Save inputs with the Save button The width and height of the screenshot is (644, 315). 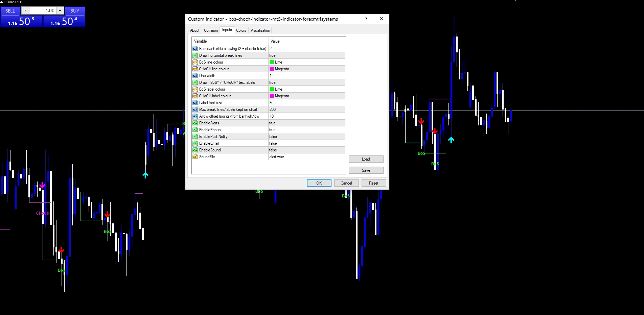pyautogui.click(x=366, y=170)
